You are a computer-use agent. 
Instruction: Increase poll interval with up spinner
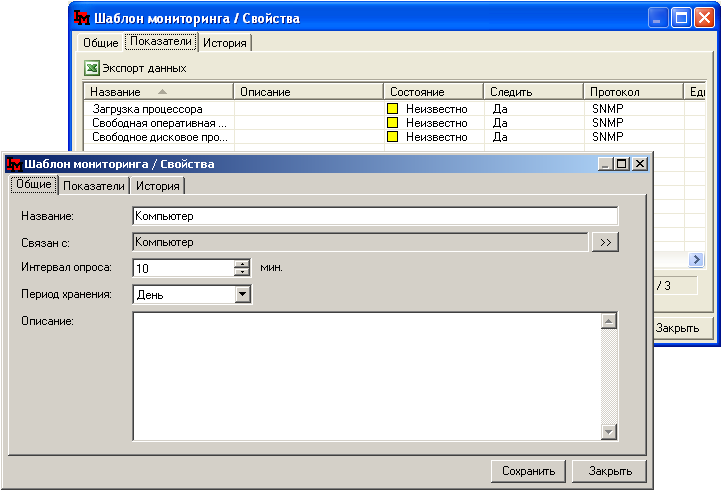pyautogui.click(x=242, y=264)
